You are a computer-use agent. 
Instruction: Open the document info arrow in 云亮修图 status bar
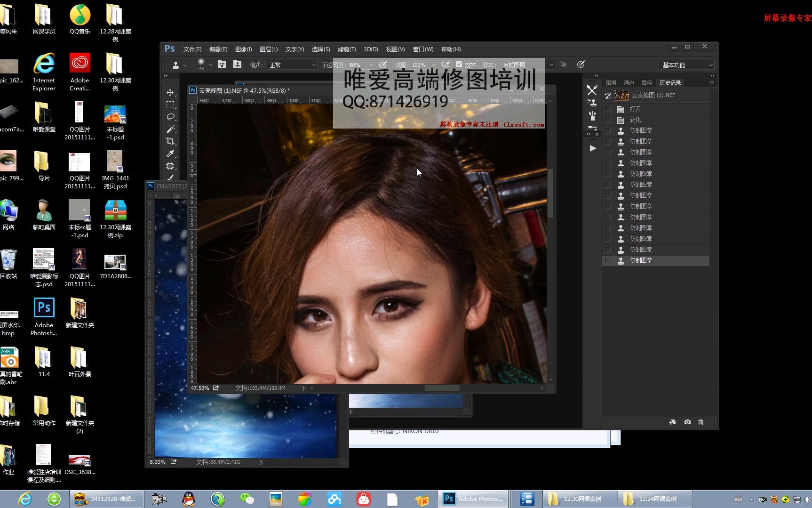(303, 388)
